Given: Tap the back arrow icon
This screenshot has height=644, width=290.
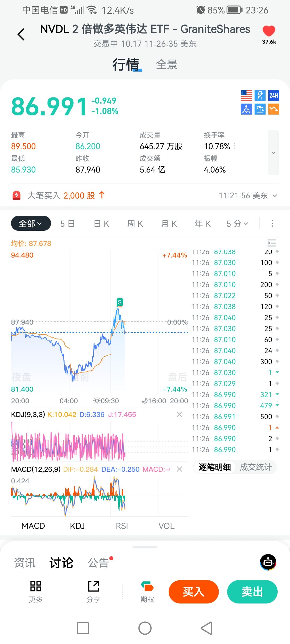Looking at the screenshot, I should (x=21, y=34).
